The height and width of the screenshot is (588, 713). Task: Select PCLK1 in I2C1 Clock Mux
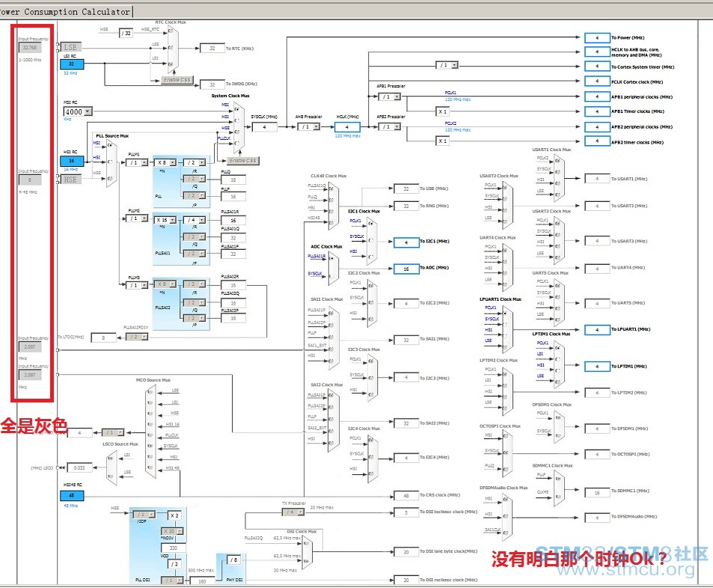pos(372,224)
